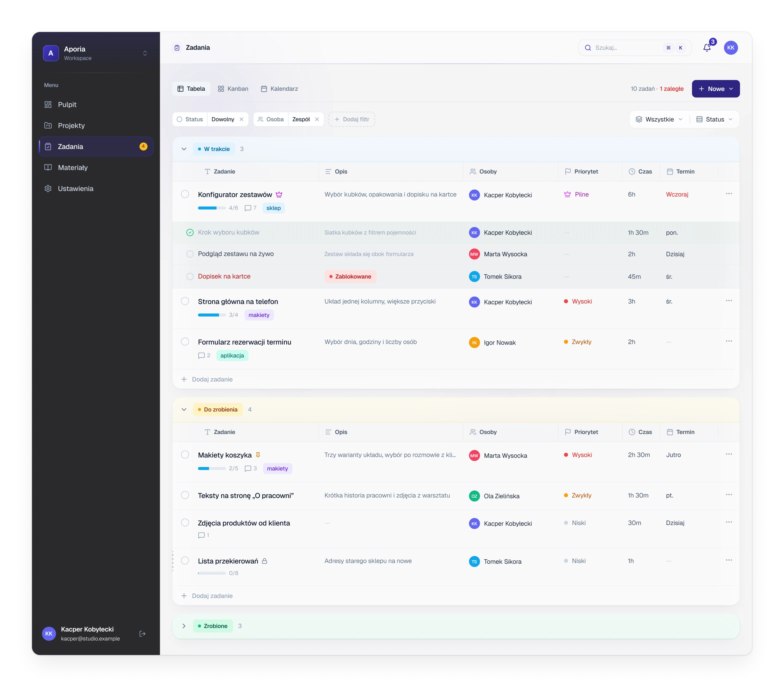Screen dimensions: 784x687
Task: Open the Wszystkie dropdown
Action: tap(659, 119)
